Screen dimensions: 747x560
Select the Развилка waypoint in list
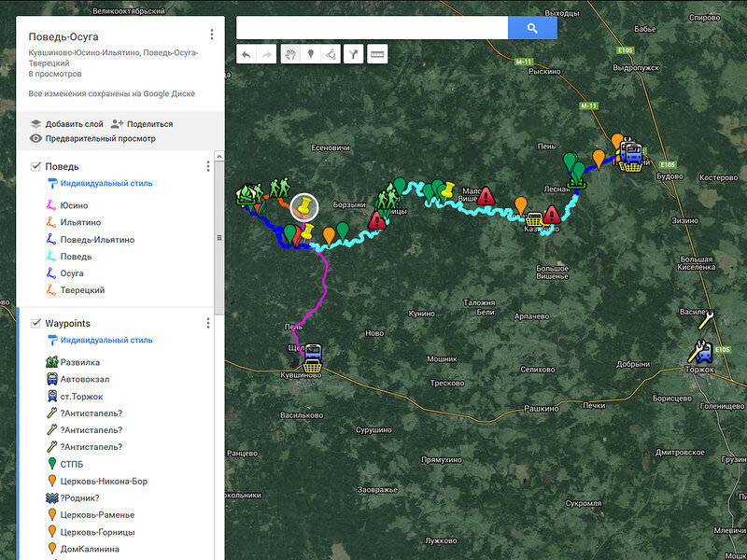[80, 362]
